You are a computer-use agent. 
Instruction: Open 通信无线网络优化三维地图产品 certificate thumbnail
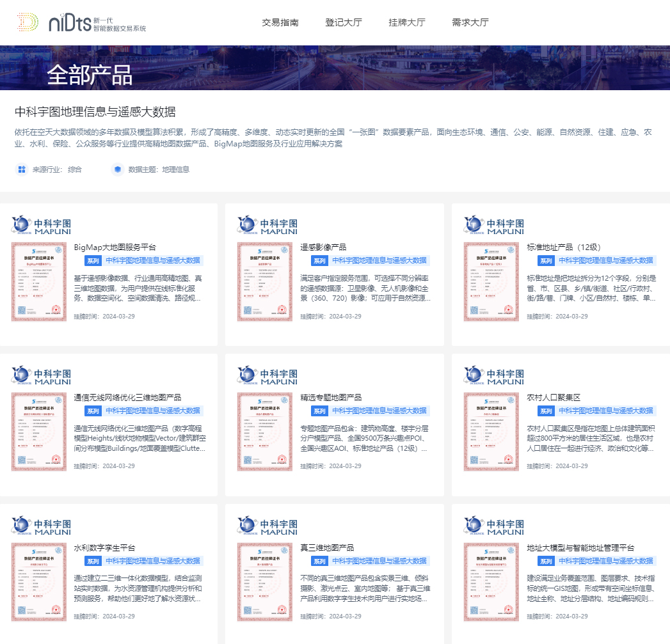tap(39, 432)
